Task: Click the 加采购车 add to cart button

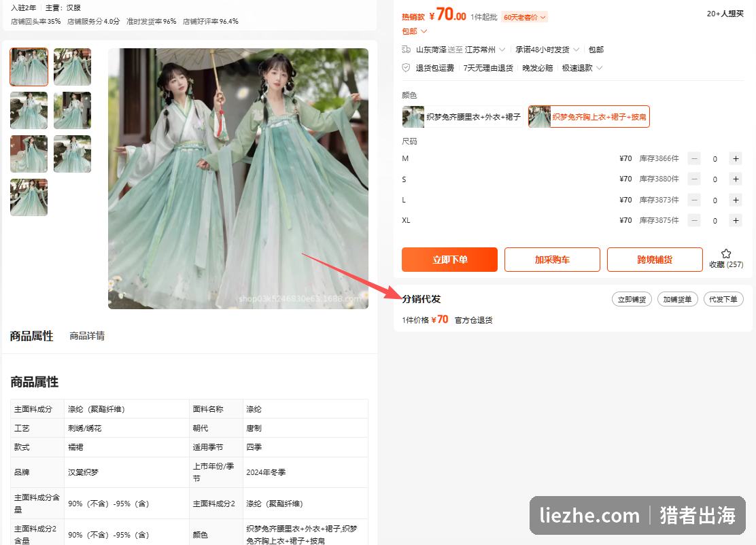Action: (x=552, y=260)
